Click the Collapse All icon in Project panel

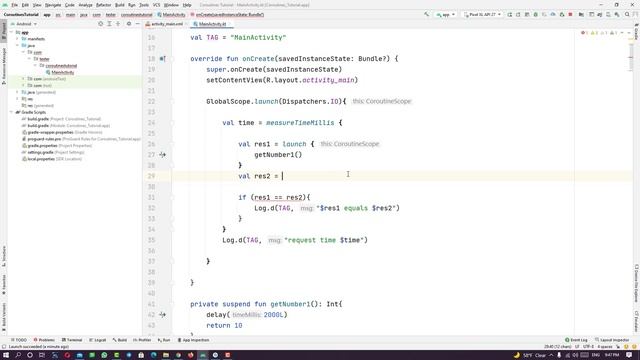(x=118, y=24)
